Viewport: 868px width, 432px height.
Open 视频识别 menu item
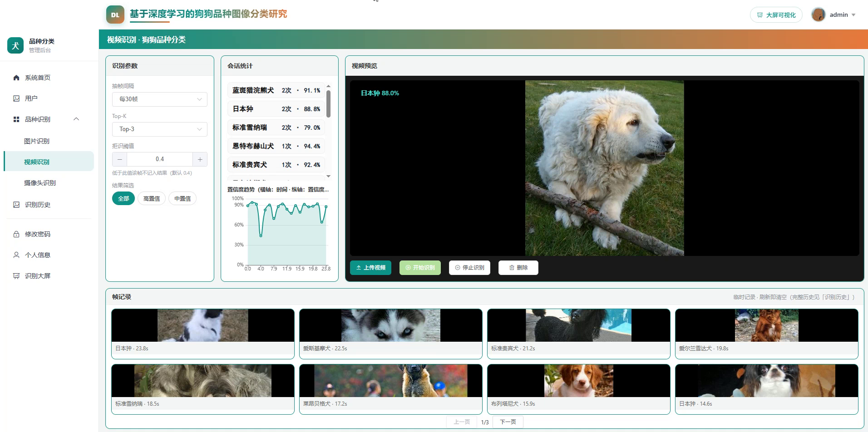(49, 162)
